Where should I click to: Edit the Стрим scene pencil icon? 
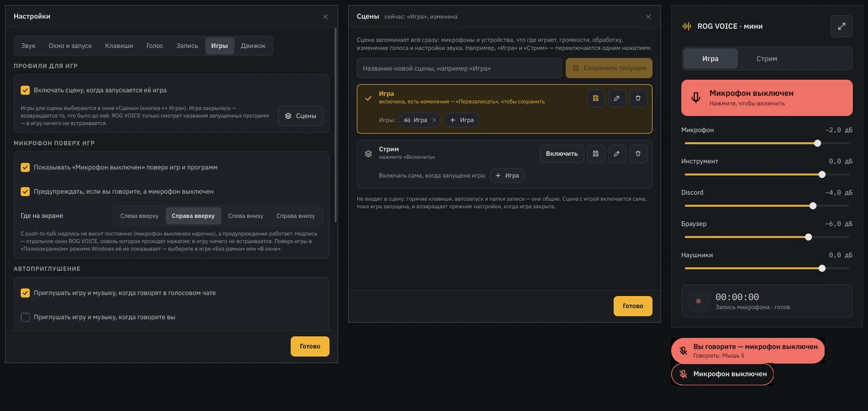coord(617,153)
